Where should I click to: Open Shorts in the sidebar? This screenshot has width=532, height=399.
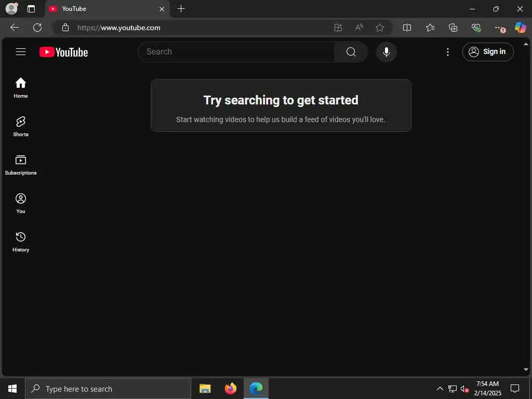(x=21, y=127)
